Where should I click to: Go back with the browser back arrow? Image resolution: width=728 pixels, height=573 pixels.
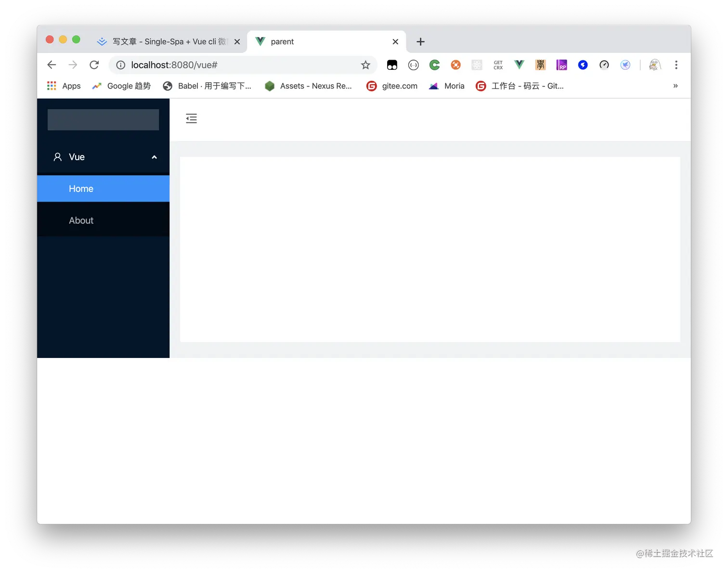52,65
